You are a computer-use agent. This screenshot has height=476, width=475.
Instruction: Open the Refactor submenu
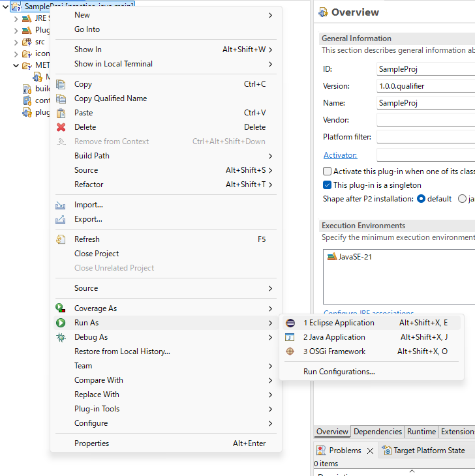click(x=166, y=185)
